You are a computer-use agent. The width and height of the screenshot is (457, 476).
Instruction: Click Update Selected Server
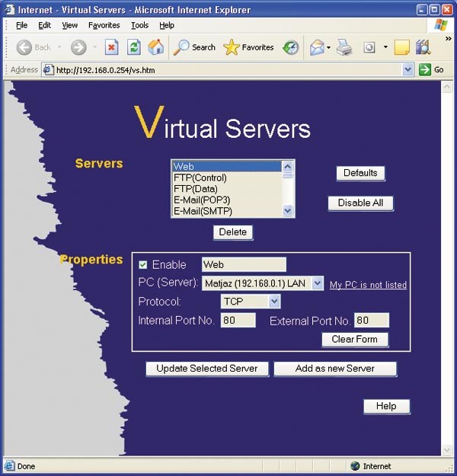pyautogui.click(x=207, y=369)
